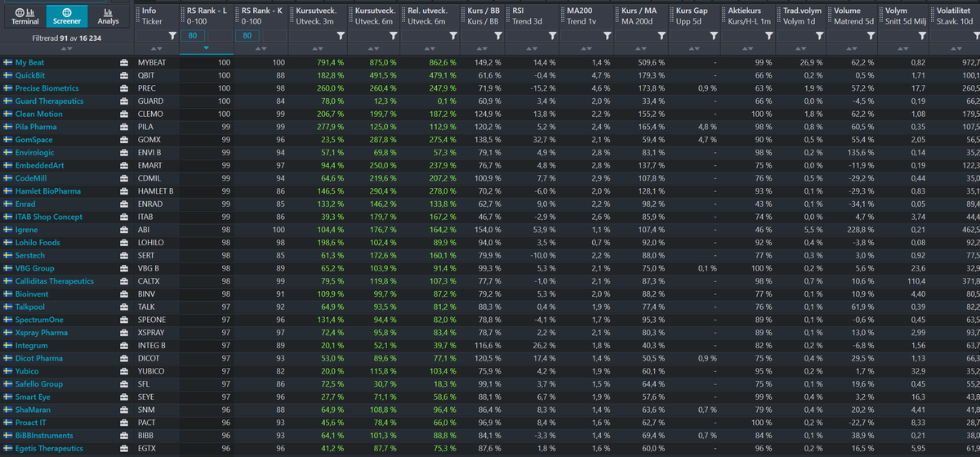
Task: Select ticker cell PACT
Action: click(147, 423)
